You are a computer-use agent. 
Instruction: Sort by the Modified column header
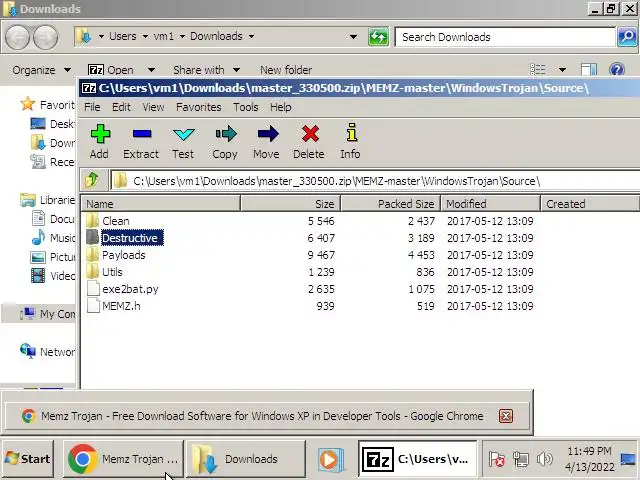[491, 204]
